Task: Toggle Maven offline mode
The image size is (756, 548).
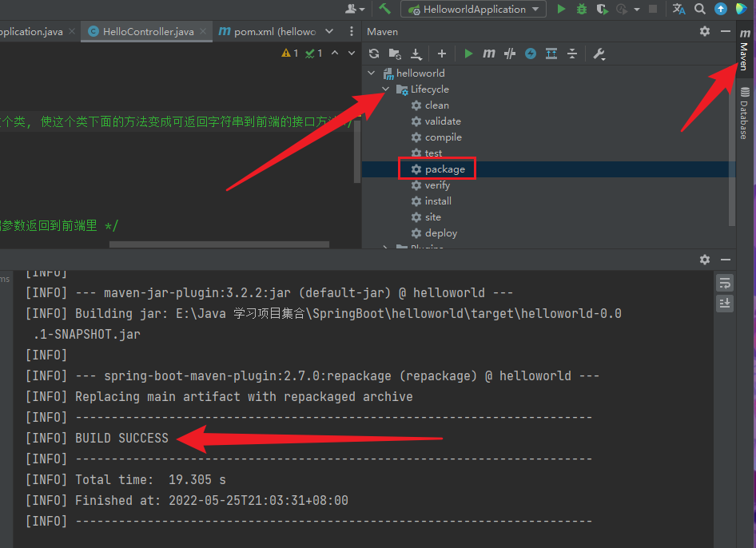Action: coord(510,54)
